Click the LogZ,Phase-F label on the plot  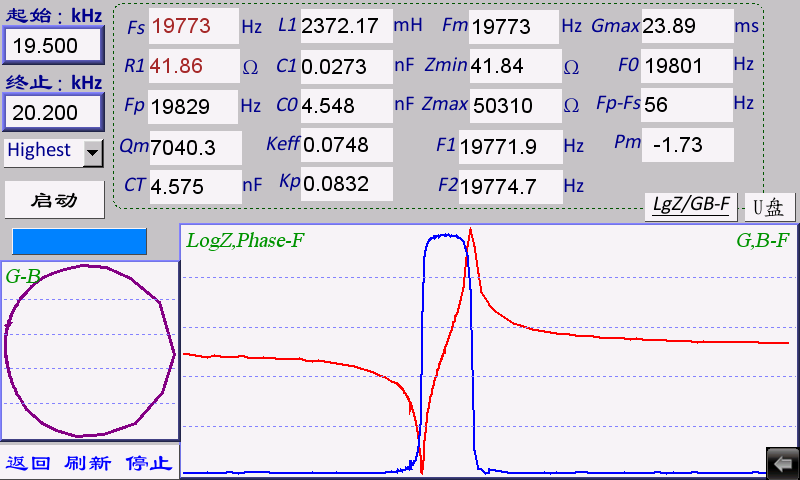pyautogui.click(x=245, y=240)
